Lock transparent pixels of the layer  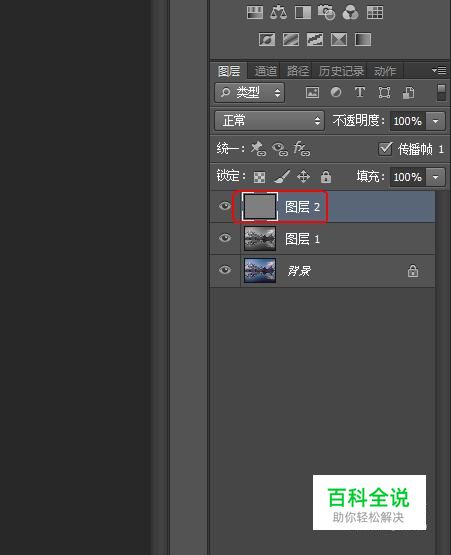(259, 177)
